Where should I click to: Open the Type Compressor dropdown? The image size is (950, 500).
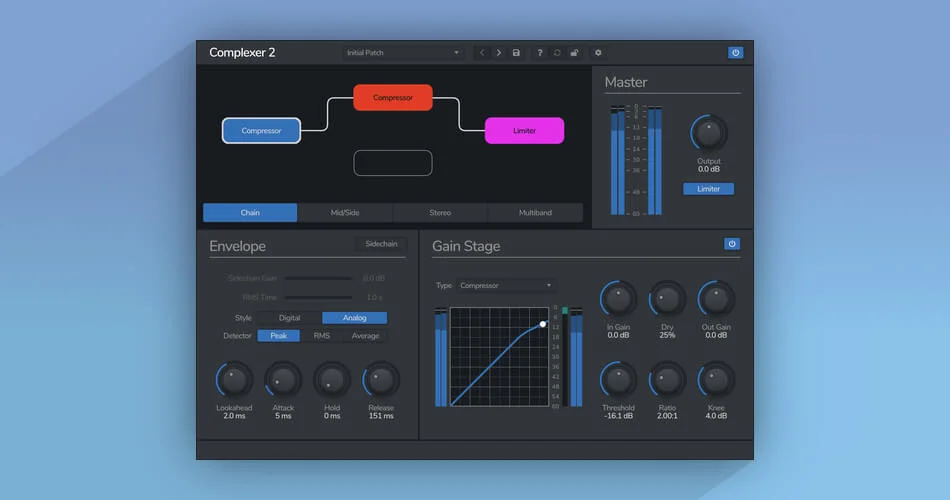[506, 285]
